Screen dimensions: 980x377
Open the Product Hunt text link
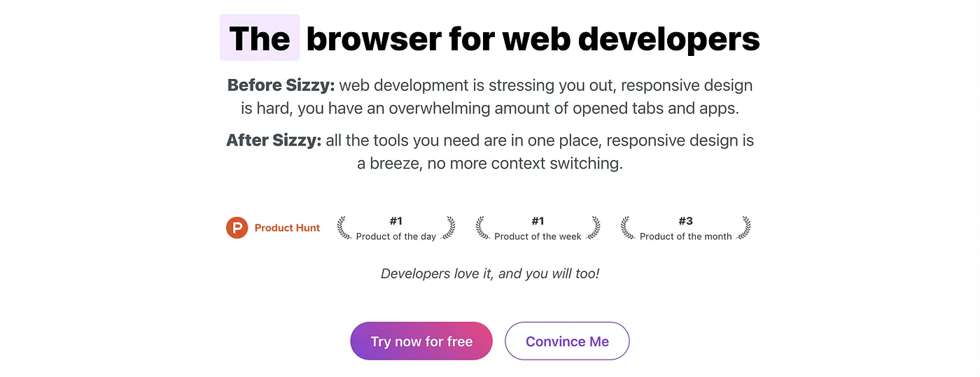[287, 228]
